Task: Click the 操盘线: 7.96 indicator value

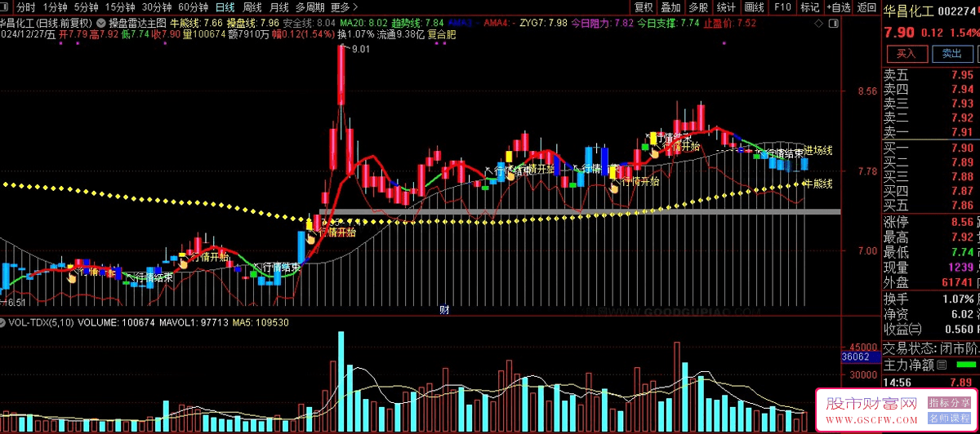Action: pyautogui.click(x=252, y=23)
